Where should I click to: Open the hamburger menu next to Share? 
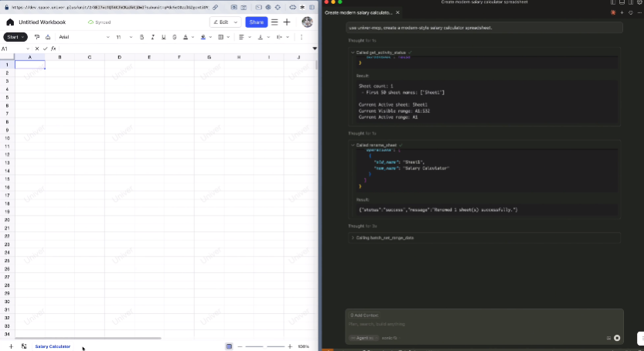[x=274, y=22]
